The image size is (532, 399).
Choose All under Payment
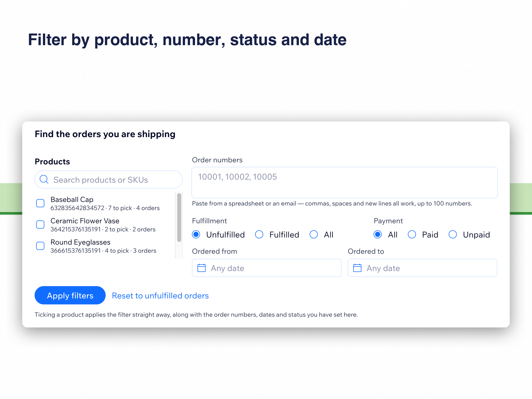[x=378, y=234]
